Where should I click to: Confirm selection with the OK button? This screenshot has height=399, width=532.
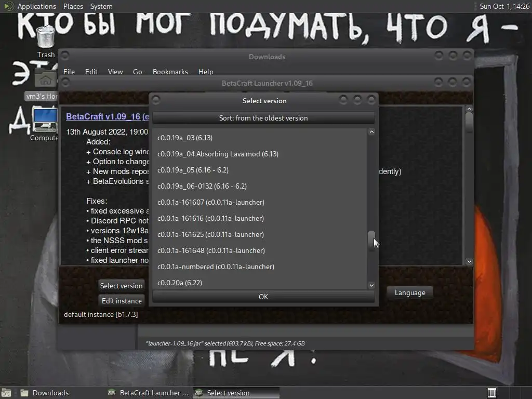point(263,297)
